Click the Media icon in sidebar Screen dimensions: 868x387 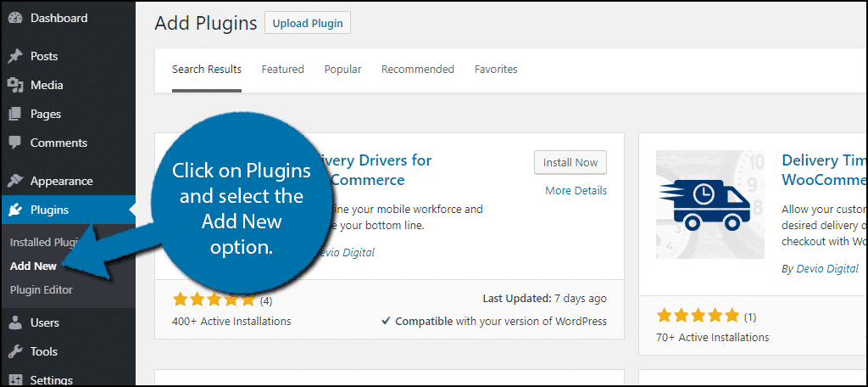pyautogui.click(x=15, y=86)
